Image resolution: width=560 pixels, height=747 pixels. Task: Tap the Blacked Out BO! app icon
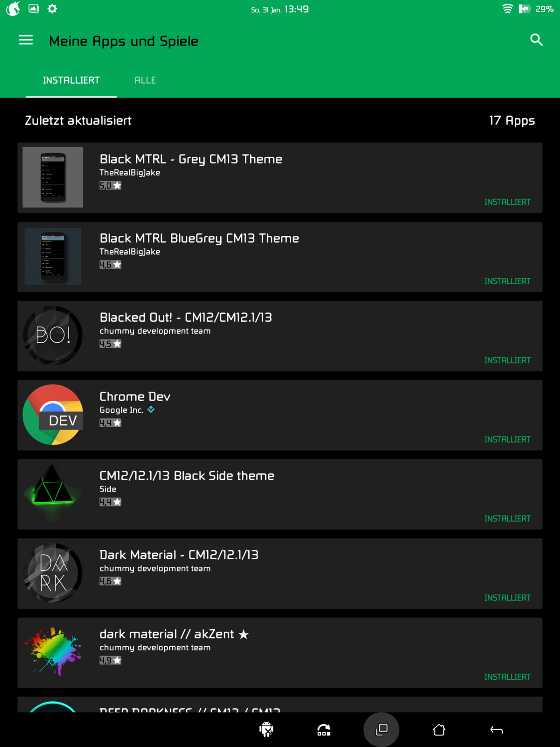(x=53, y=335)
